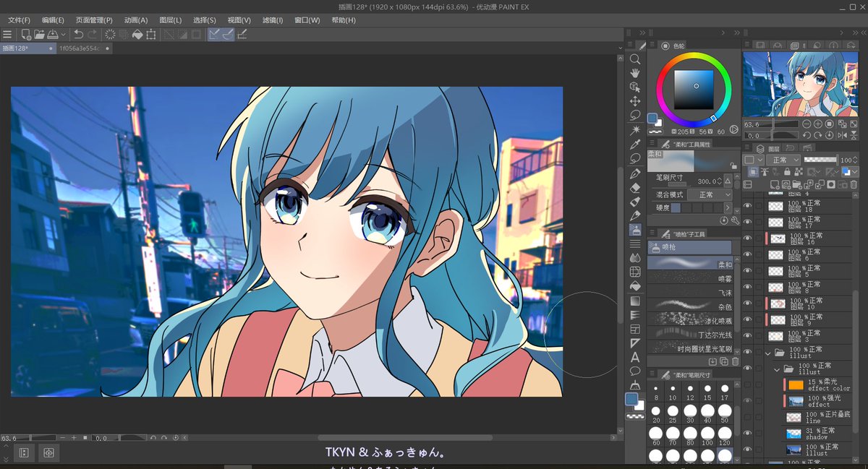The image size is (868, 469).
Task: Select the Gradient tool
Action: tap(635, 301)
